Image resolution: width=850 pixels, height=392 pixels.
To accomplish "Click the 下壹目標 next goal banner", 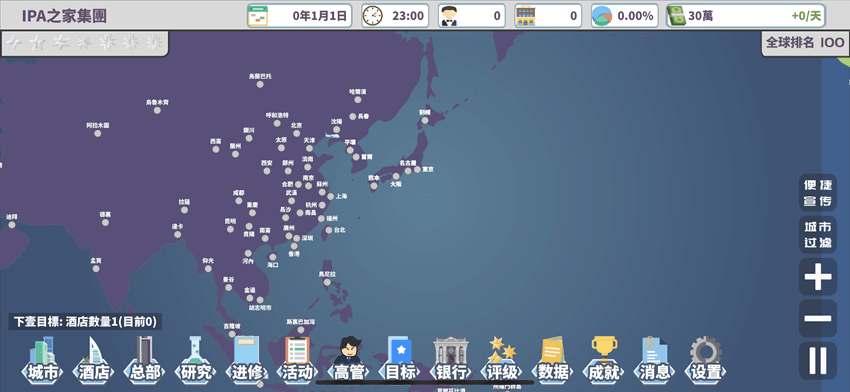I will click(x=85, y=322).
